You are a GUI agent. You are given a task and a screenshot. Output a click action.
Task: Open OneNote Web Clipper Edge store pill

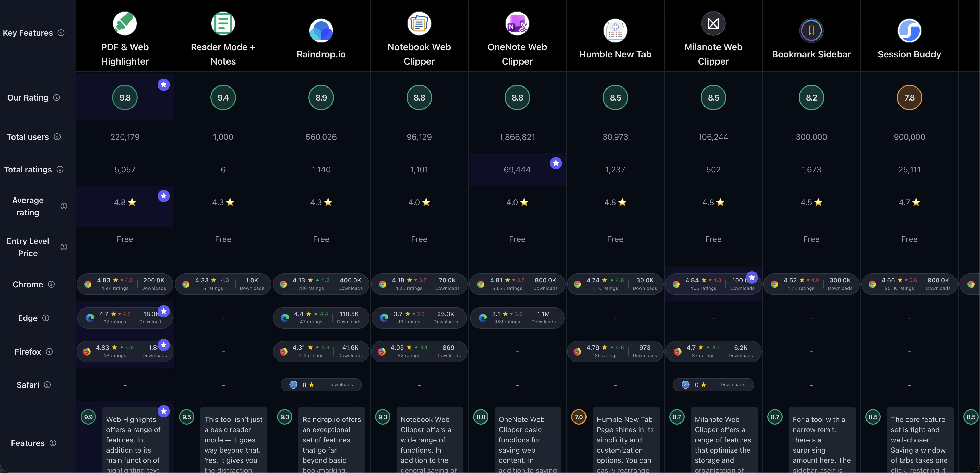click(x=517, y=318)
